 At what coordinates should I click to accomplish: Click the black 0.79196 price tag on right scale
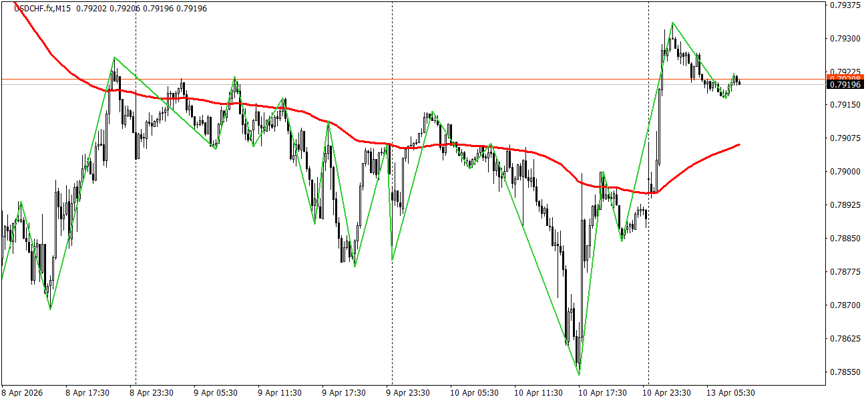844,83
